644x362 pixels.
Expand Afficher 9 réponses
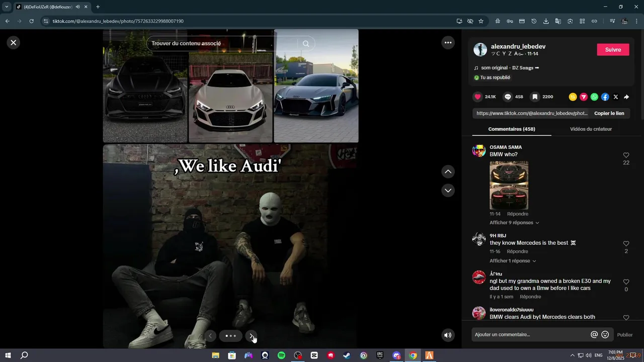tap(514, 223)
